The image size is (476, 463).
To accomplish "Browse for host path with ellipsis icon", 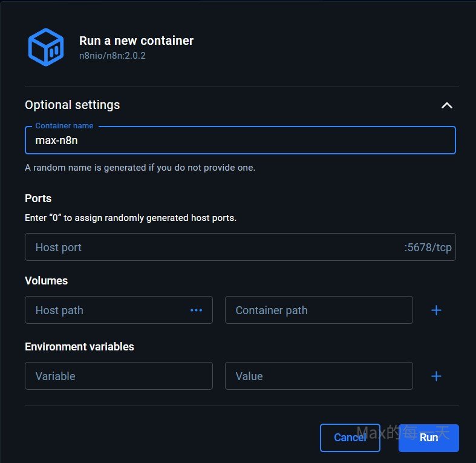I will (x=196, y=310).
